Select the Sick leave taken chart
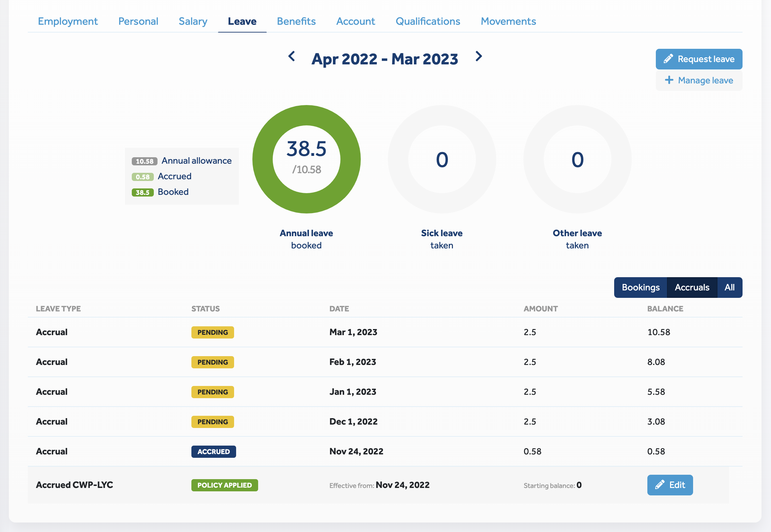This screenshot has height=532, width=771. [x=442, y=159]
